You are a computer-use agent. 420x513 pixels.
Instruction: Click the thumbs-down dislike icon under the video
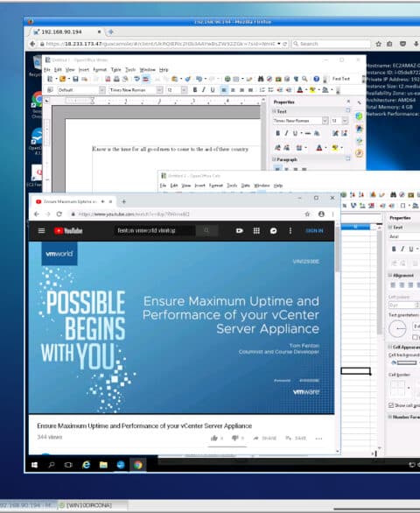234,438
